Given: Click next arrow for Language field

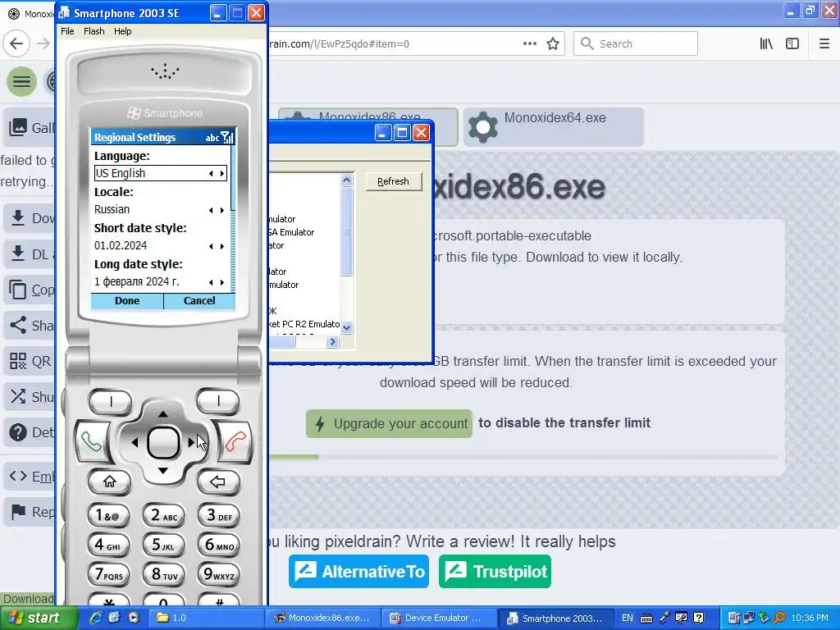Looking at the screenshot, I should [x=222, y=174].
